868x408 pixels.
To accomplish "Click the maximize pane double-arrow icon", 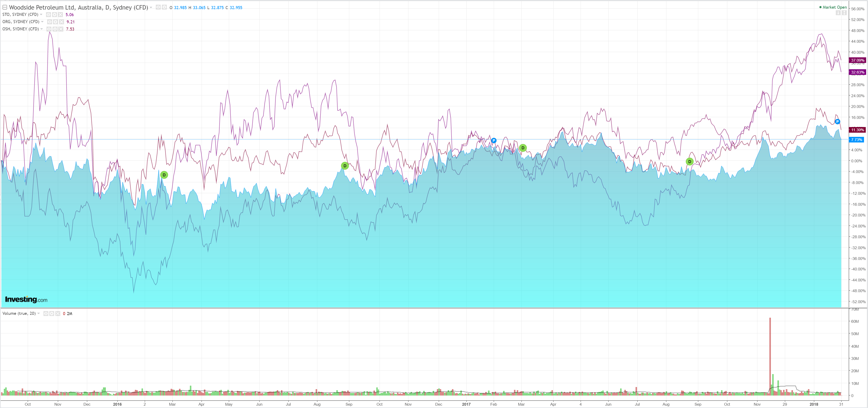I will pos(844,13).
